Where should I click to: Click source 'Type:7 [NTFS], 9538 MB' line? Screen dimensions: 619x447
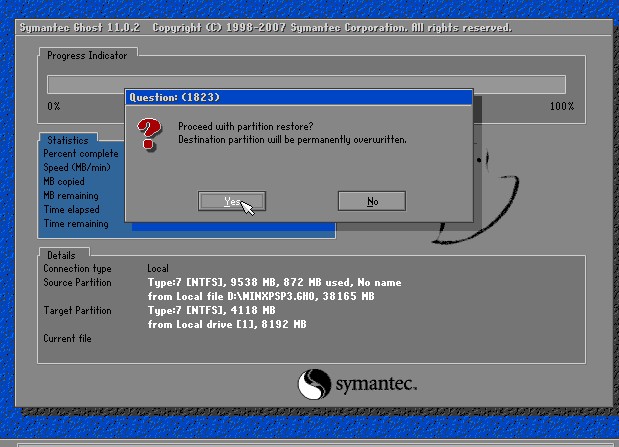point(275,282)
